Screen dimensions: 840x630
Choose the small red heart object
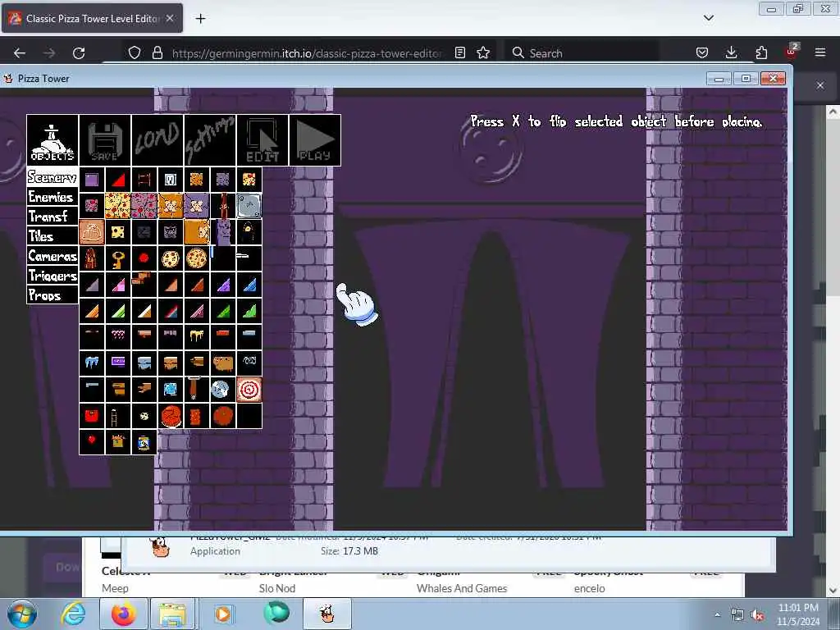(92, 442)
